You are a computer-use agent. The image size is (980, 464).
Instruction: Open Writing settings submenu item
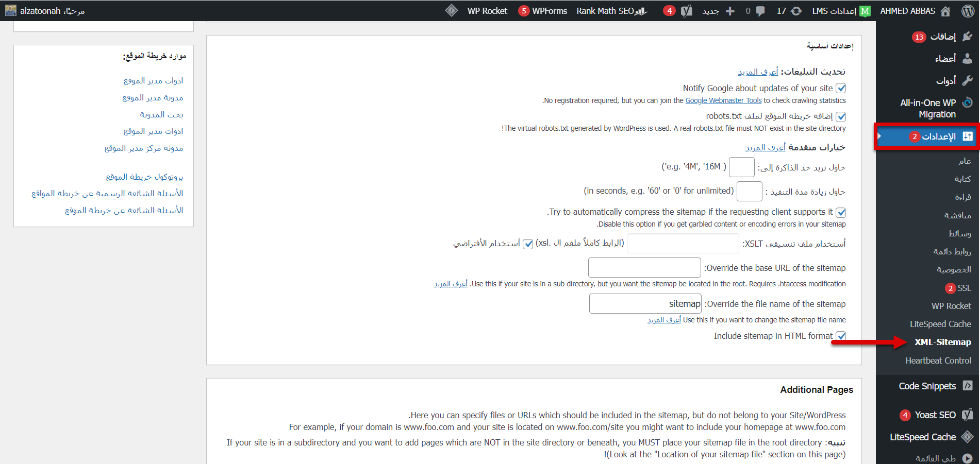[x=962, y=179]
